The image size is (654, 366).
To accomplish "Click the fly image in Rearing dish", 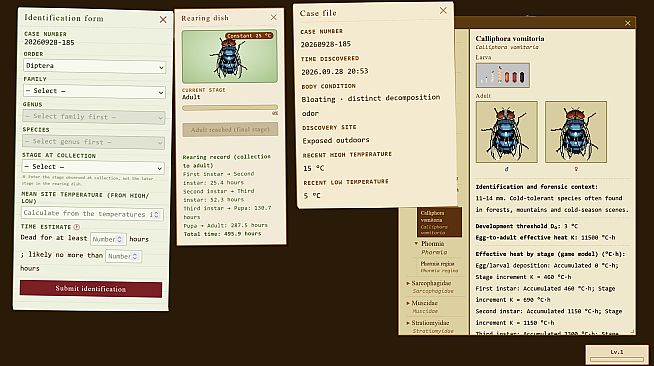I will click(229, 56).
